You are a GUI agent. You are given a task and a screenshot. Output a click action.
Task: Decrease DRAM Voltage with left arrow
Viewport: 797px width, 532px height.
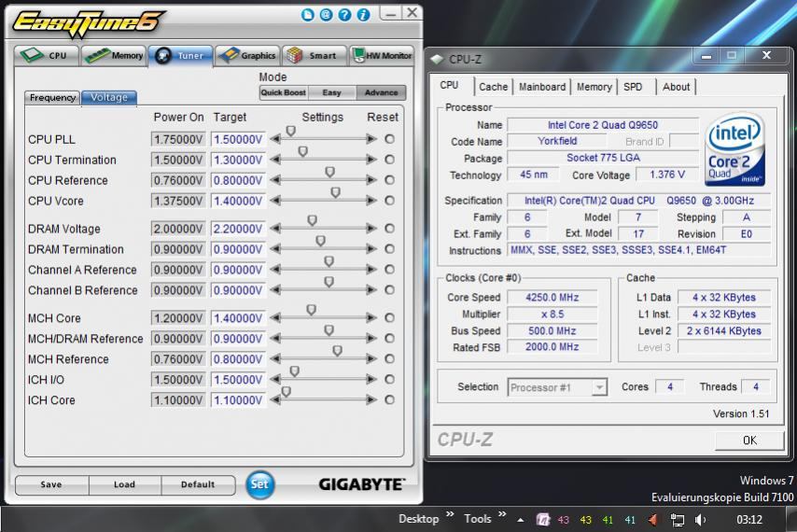pos(275,229)
